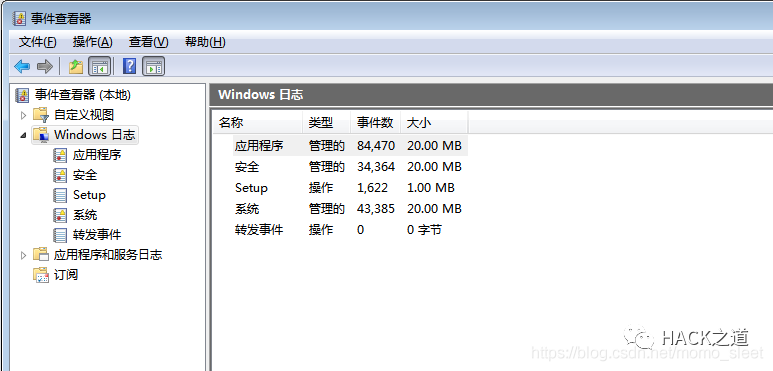
Task: Sort by the 类型 column header
Action: click(x=326, y=123)
